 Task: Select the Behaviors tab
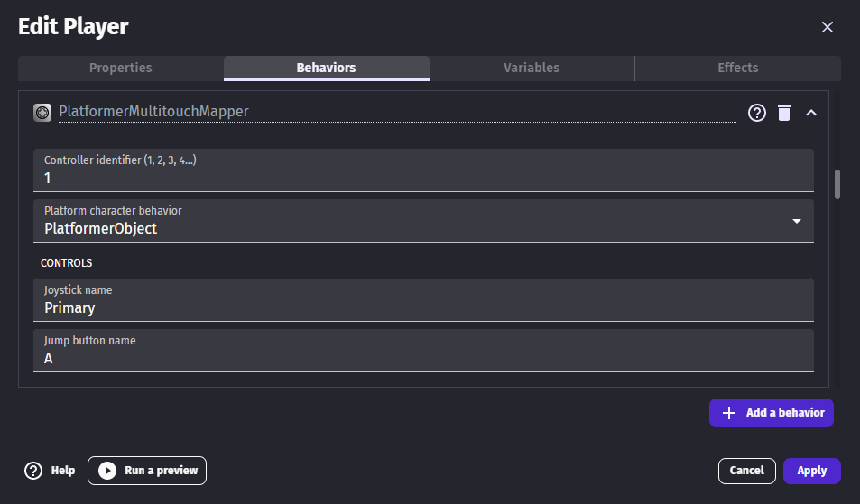tap(326, 68)
